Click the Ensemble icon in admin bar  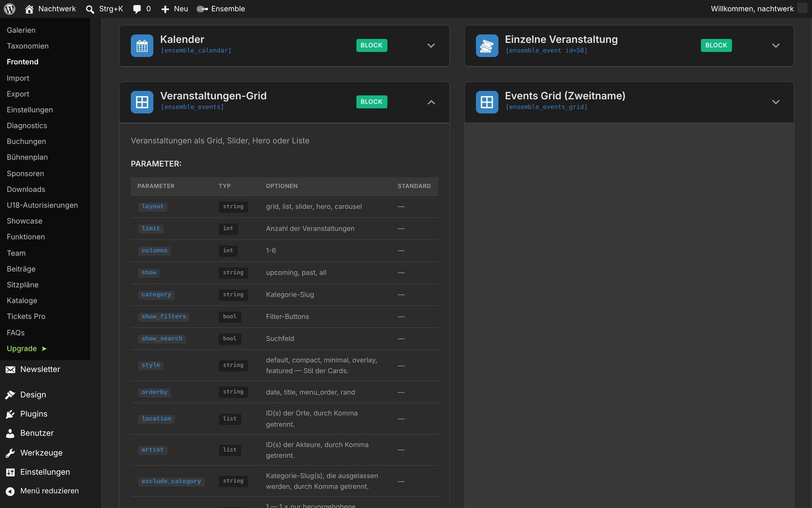[x=202, y=9]
